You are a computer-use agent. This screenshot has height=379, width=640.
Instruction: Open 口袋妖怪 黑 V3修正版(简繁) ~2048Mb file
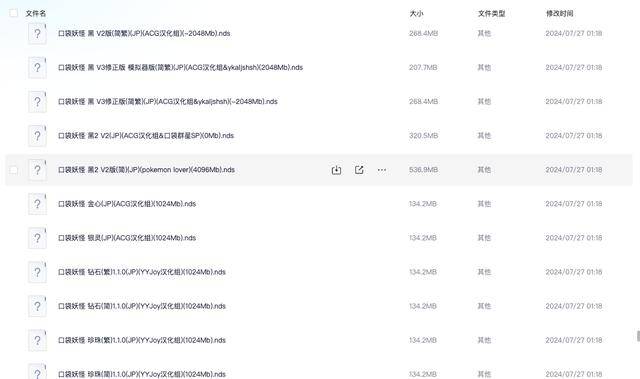(168, 102)
